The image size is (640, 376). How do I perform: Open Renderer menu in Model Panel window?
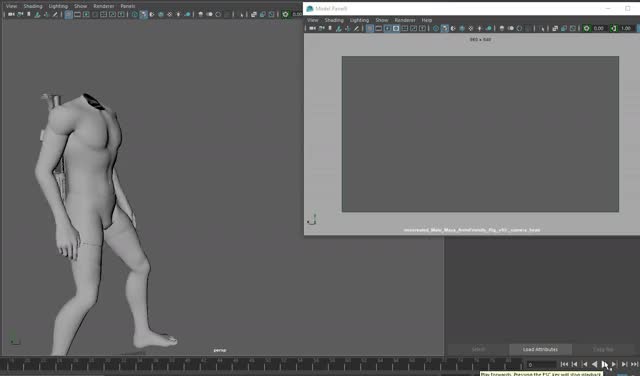404,20
